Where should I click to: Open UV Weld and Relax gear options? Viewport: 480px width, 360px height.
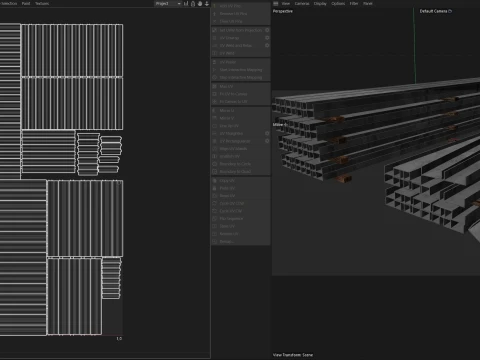coord(267,46)
